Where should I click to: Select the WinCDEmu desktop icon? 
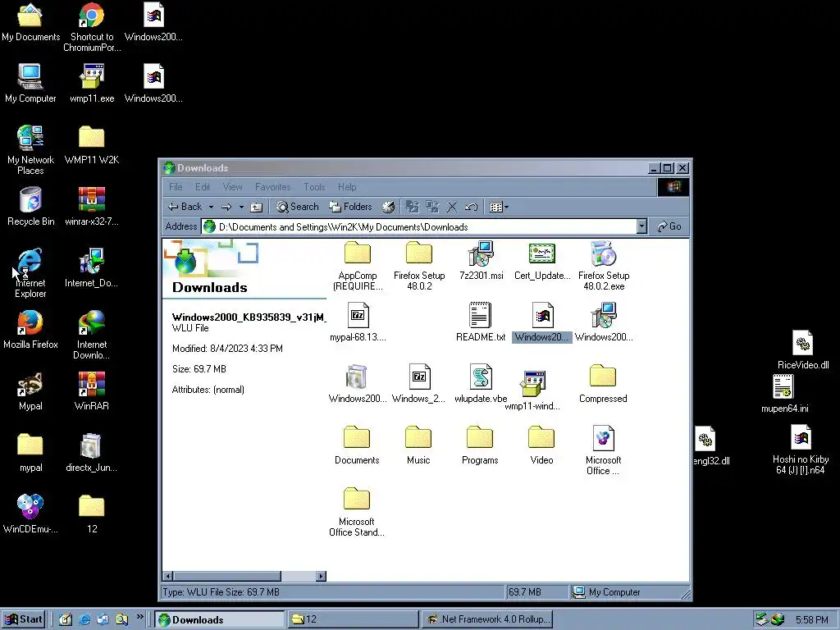[30, 514]
